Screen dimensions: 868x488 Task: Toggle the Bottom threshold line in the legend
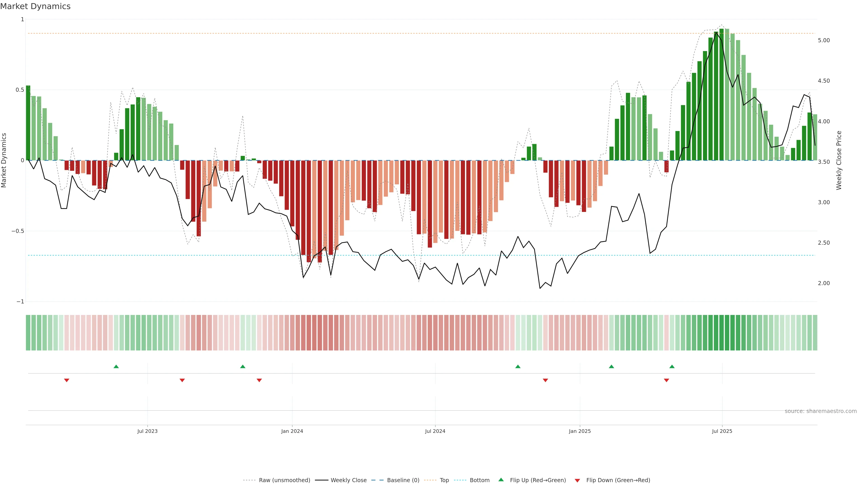point(479,480)
